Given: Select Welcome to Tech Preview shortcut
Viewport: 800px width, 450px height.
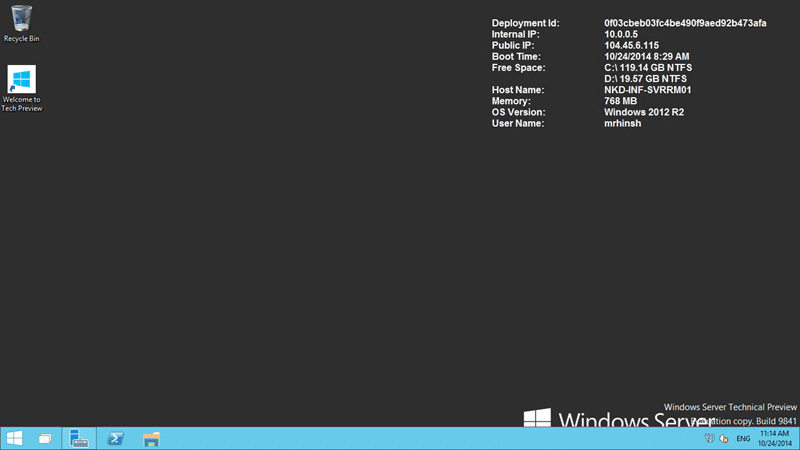Looking at the screenshot, I should click(x=21, y=88).
